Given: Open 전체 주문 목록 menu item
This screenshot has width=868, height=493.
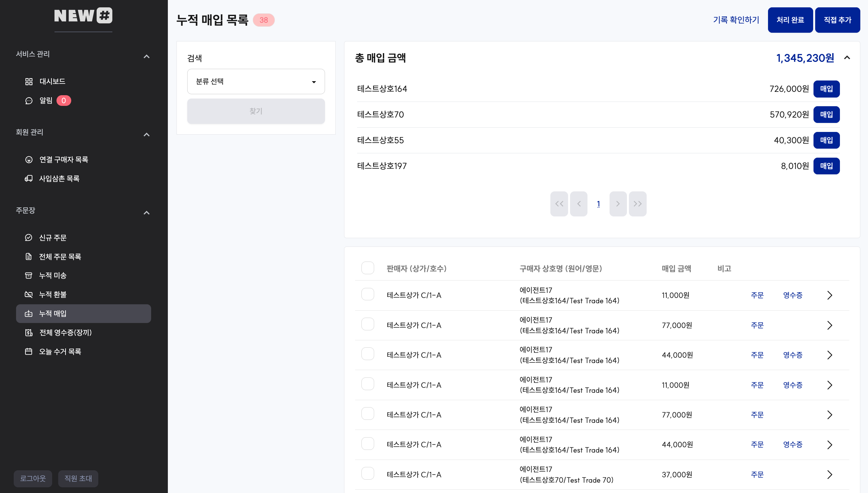Looking at the screenshot, I should click(60, 257).
